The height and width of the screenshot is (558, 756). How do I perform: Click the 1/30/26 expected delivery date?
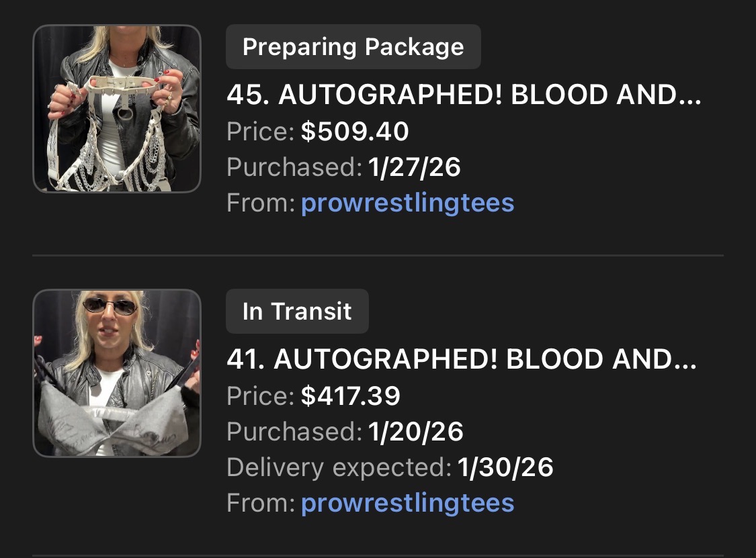pyautogui.click(x=505, y=467)
